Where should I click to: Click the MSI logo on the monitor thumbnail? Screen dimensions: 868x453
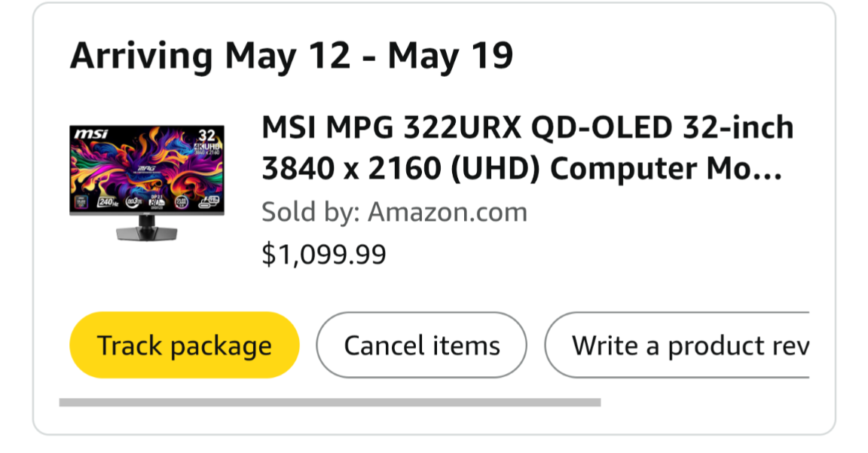[x=90, y=134]
